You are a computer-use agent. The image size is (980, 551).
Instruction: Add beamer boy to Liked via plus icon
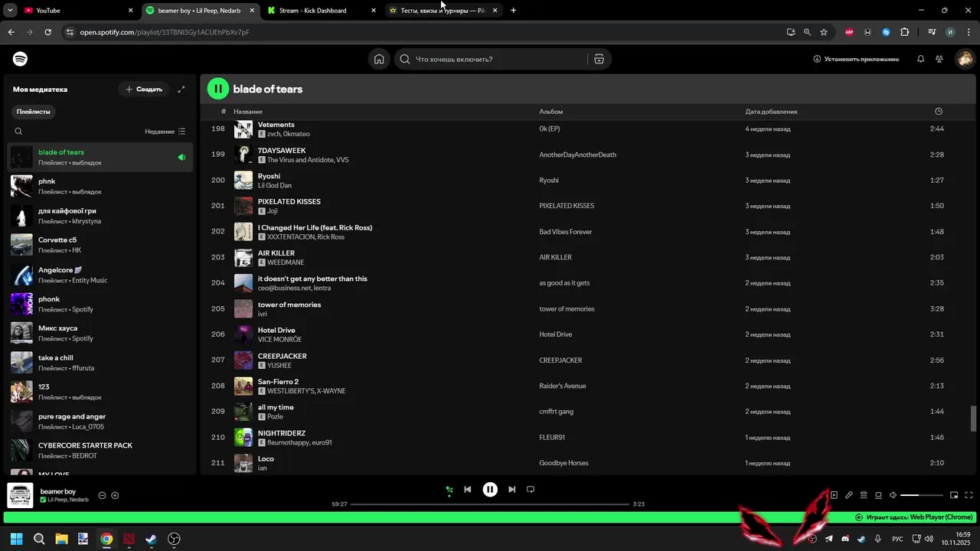point(115,495)
